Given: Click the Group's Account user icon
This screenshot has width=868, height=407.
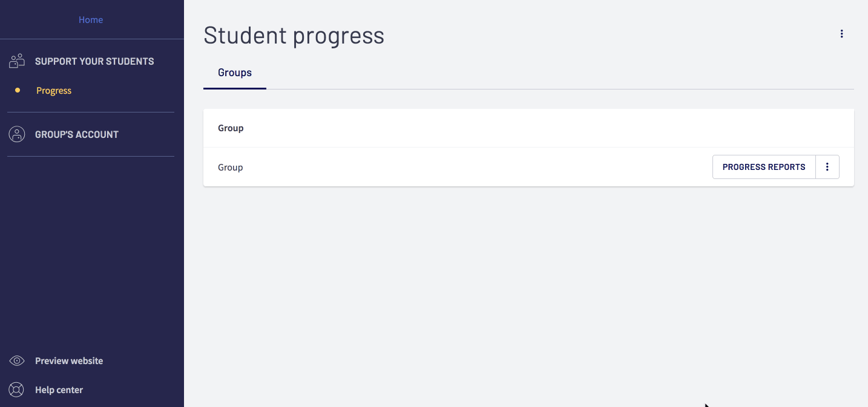Looking at the screenshot, I should [x=17, y=134].
